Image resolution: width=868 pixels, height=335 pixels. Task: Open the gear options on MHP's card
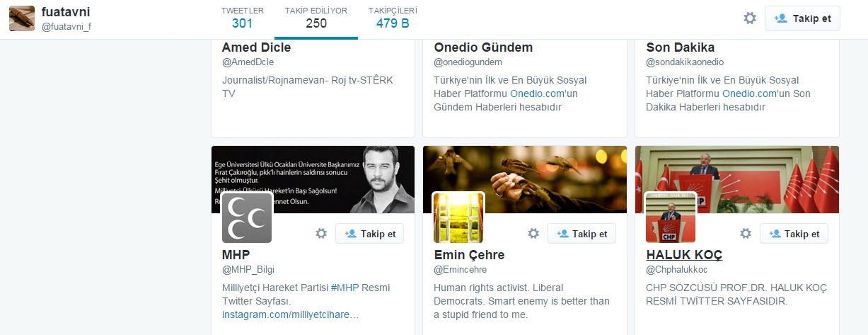pos(321,234)
